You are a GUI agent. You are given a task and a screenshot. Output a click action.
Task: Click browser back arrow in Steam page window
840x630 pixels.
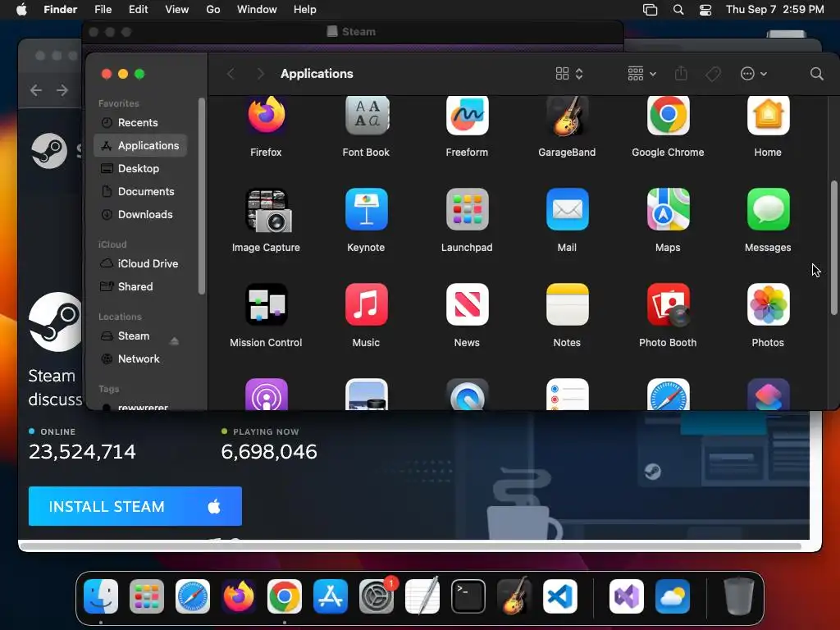(36, 90)
